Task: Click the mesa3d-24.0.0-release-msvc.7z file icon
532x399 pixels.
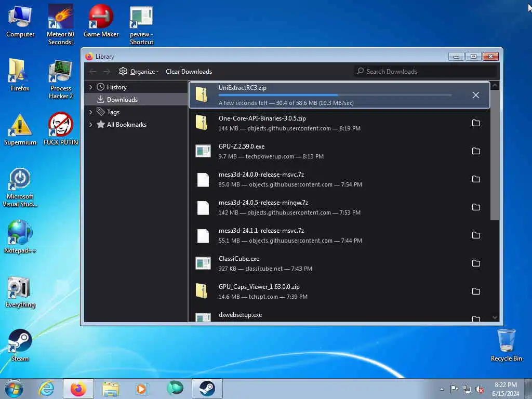Action: (x=203, y=180)
